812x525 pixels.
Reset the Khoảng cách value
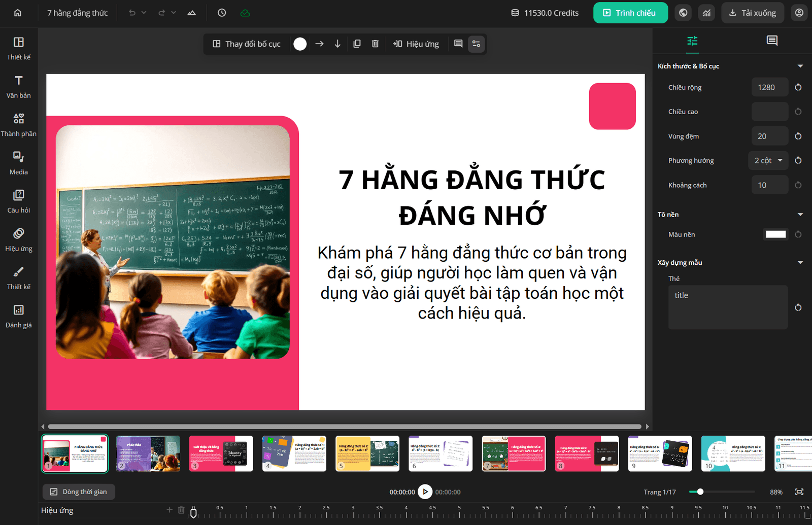pyautogui.click(x=798, y=185)
